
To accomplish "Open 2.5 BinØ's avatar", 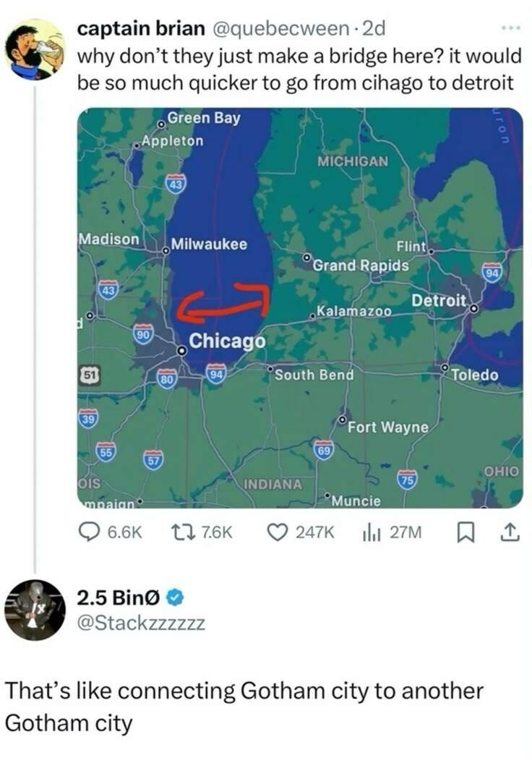I will (x=35, y=609).
